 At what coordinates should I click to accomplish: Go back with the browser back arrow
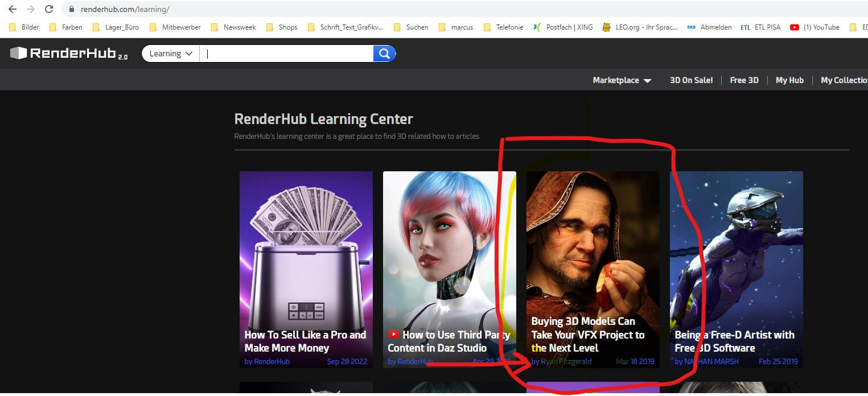[x=13, y=9]
